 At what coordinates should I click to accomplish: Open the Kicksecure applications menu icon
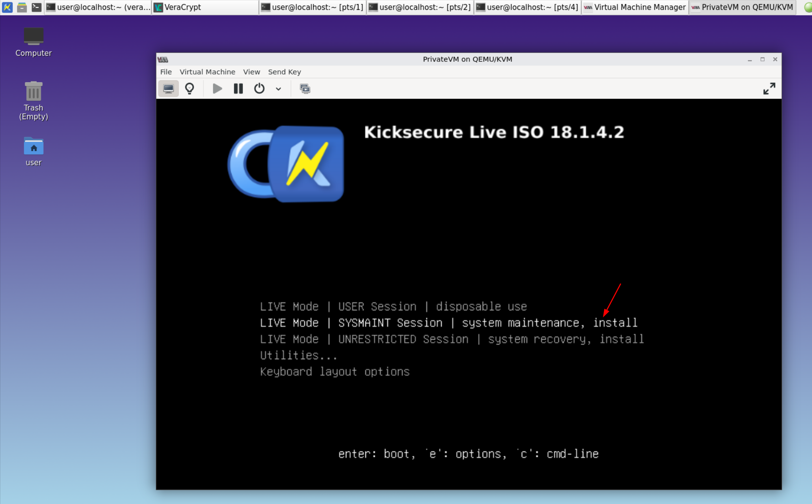[x=7, y=7]
